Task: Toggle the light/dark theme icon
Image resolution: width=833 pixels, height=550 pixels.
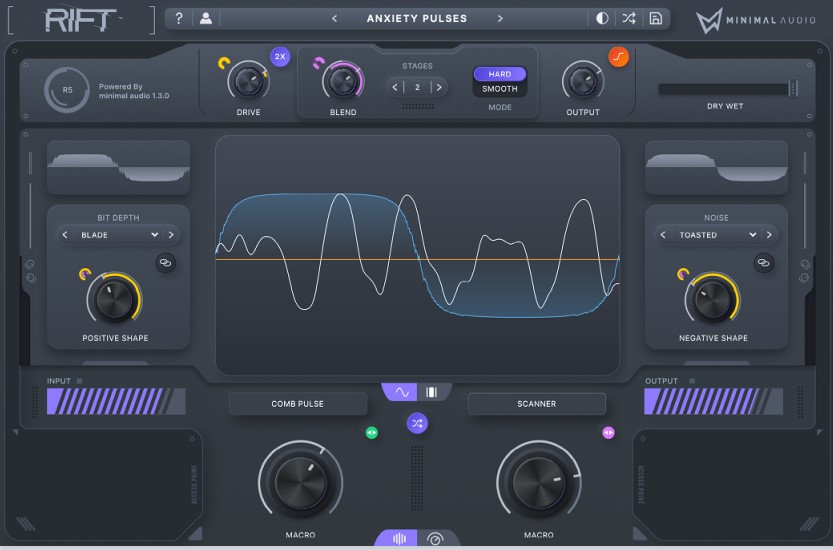Action: pos(602,19)
